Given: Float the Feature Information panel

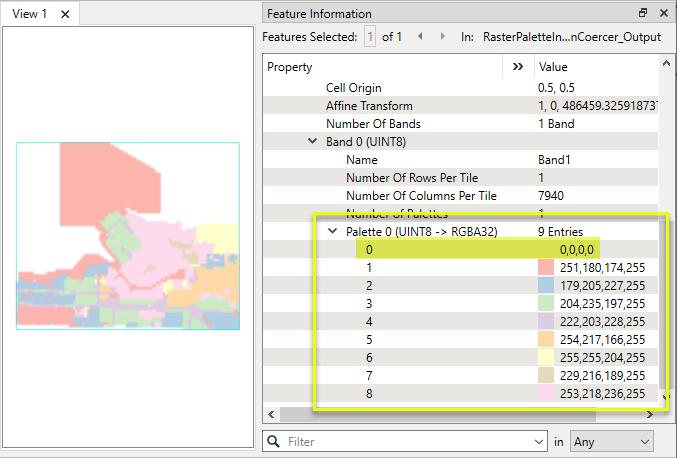Looking at the screenshot, I should (643, 14).
